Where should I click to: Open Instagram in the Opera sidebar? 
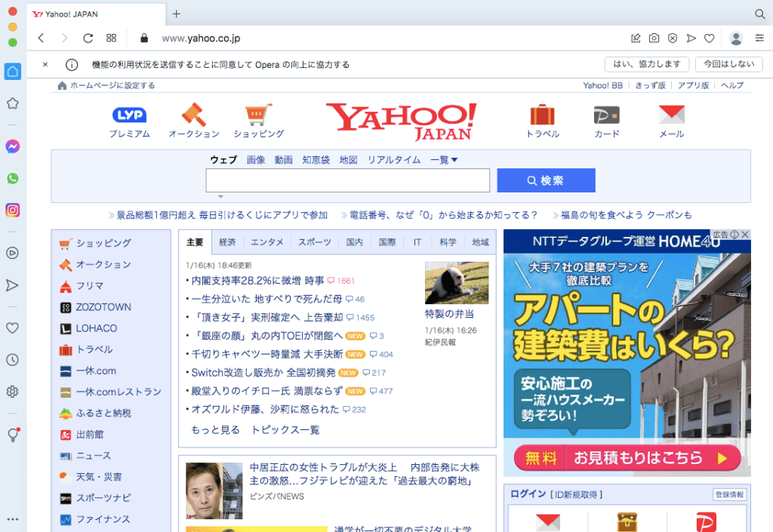[13, 211]
